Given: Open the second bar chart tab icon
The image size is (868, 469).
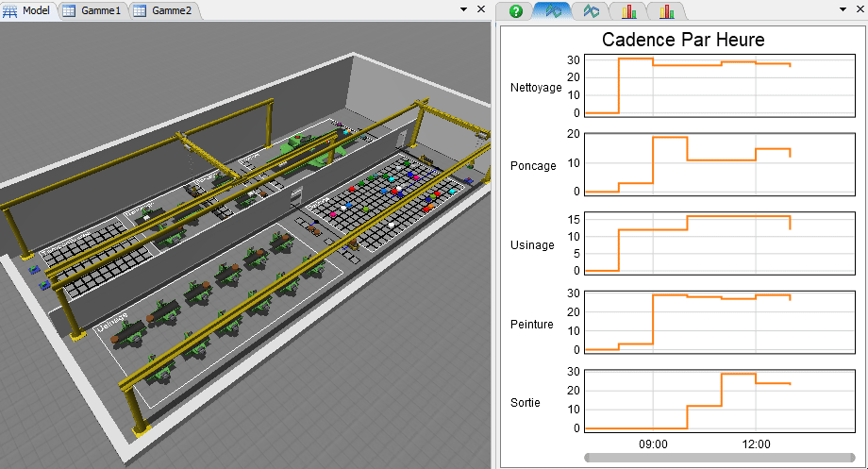Looking at the screenshot, I should (x=666, y=11).
